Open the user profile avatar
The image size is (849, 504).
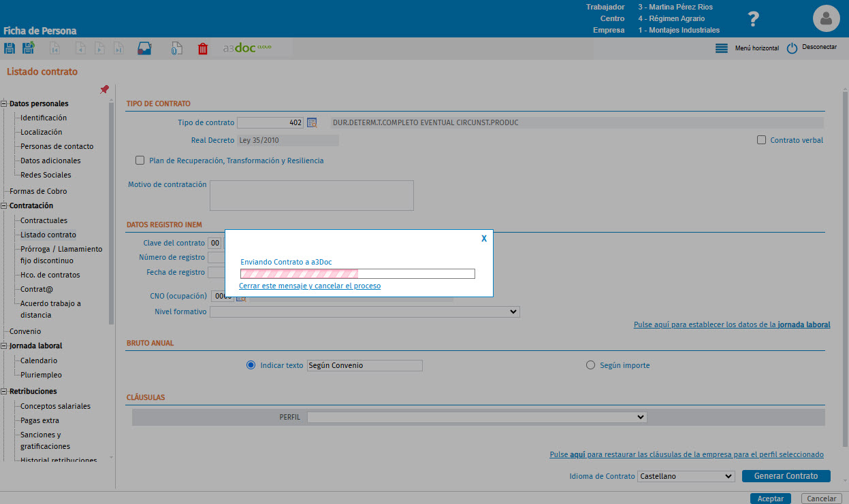click(x=826, y=18)
